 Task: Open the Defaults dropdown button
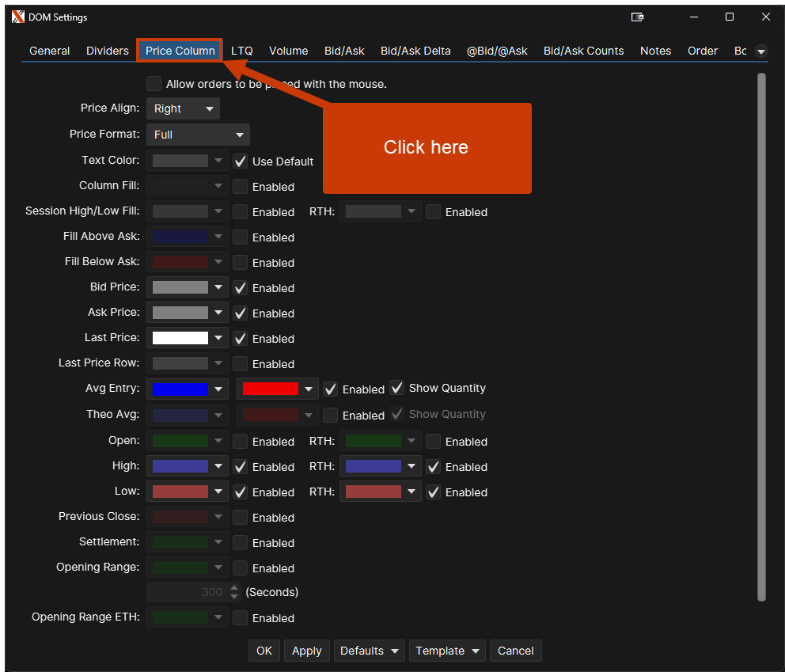[x=369, y=651]
